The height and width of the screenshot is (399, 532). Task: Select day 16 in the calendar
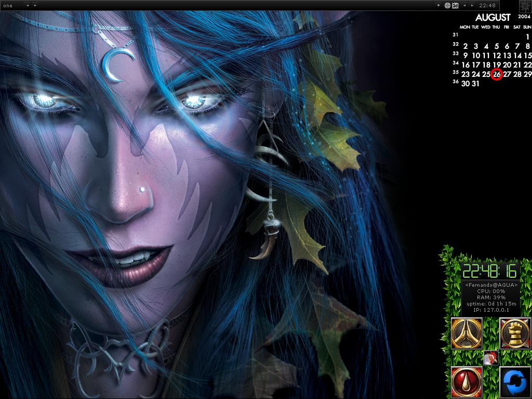click(465, 65)
